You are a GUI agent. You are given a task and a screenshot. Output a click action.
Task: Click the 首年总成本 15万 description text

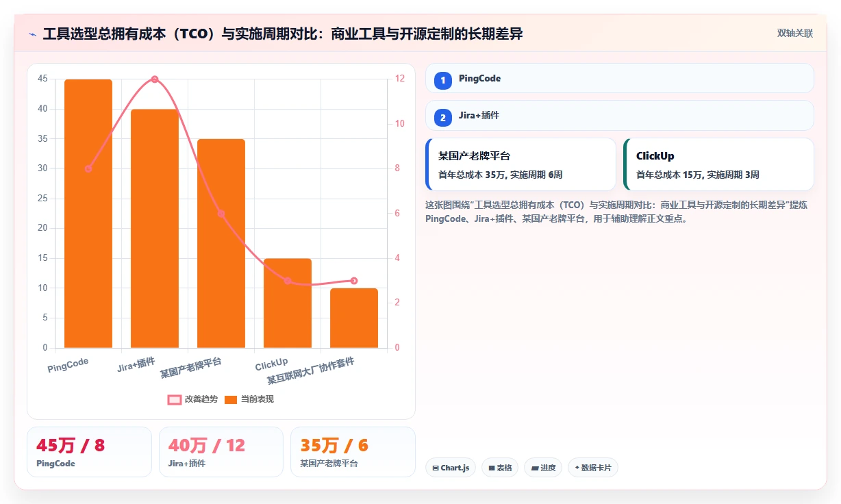698,175
